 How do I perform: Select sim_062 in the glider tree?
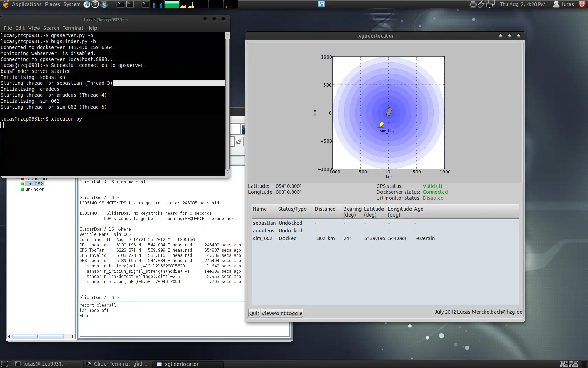pyautogui.click(x=34, y=184)
